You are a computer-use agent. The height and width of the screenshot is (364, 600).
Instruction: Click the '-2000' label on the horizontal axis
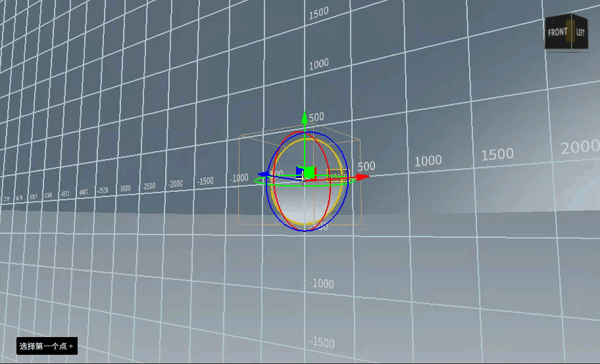coord(175,184)
